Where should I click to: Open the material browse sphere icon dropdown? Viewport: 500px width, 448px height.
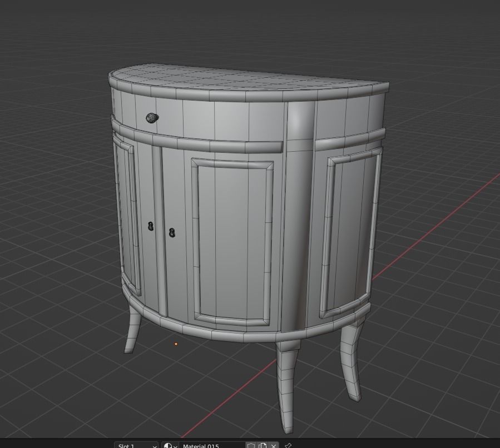coord(170,445)
